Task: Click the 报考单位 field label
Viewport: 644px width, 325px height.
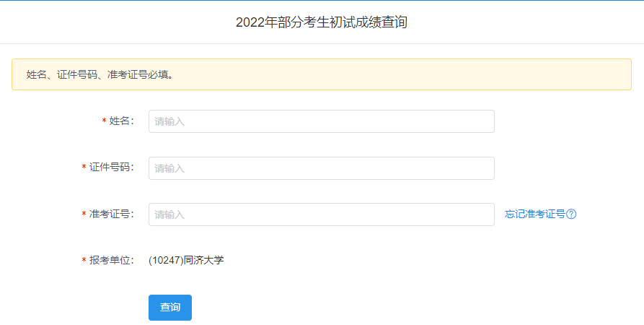Action: click(x=111, y=260)
